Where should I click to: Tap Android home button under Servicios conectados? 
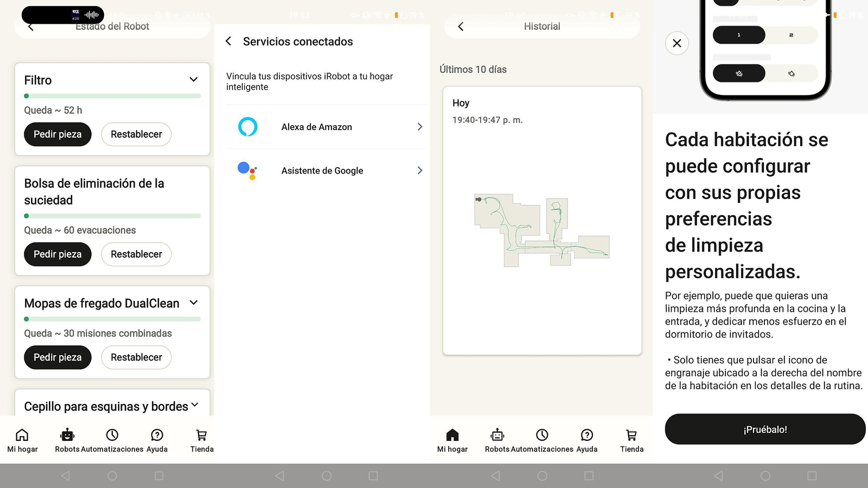coord(327,476)
